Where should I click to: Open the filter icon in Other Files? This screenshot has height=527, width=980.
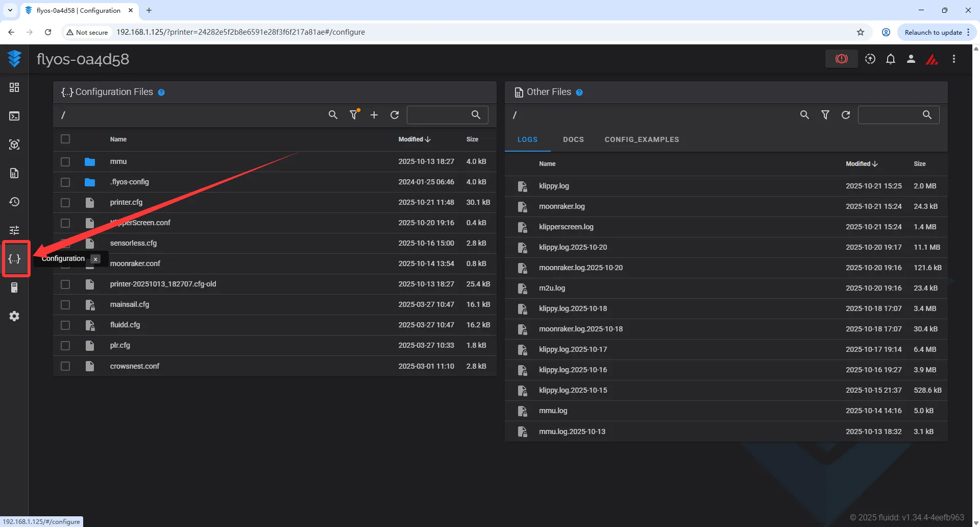click(825, 115)
